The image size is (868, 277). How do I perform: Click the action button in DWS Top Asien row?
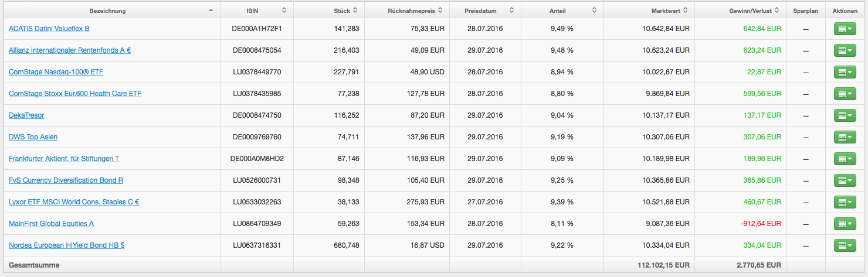pos(845,137)
